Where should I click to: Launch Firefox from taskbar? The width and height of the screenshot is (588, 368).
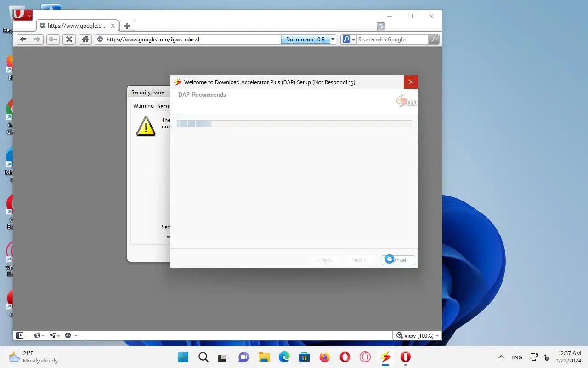click(324, 357)
